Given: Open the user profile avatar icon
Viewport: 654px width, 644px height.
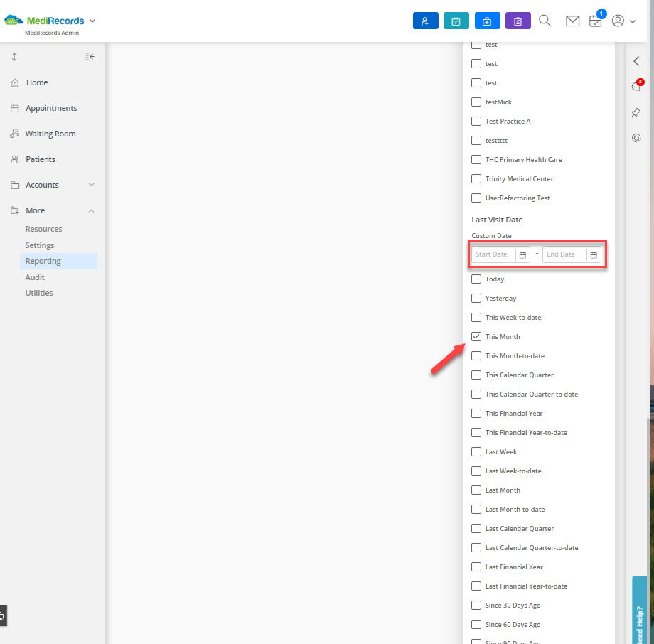Looking at the screenshot, I should pyautogui.click(x=618, y=21).
